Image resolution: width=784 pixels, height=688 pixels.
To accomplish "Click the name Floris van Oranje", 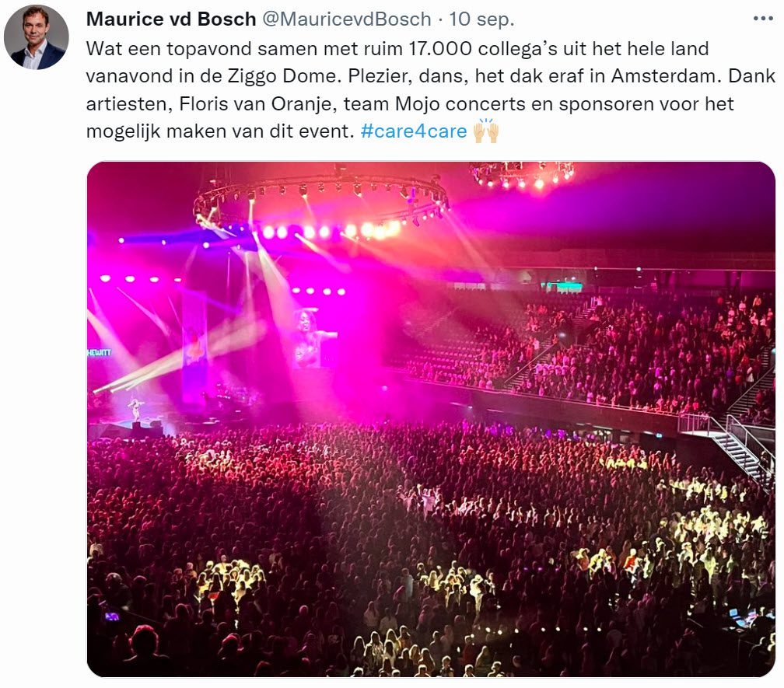I will (255, 104).
